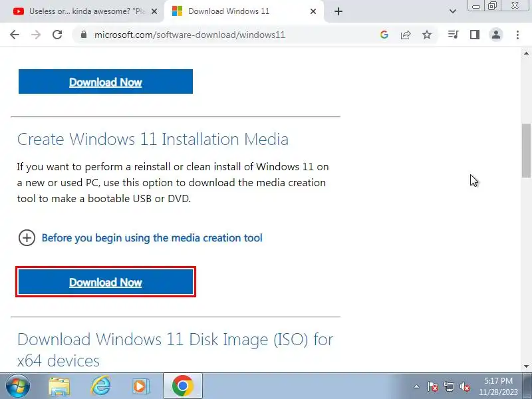Click the scrollbar up arrow
The height and width of the screenshot is (399, 532).
(x=526, y=53)
